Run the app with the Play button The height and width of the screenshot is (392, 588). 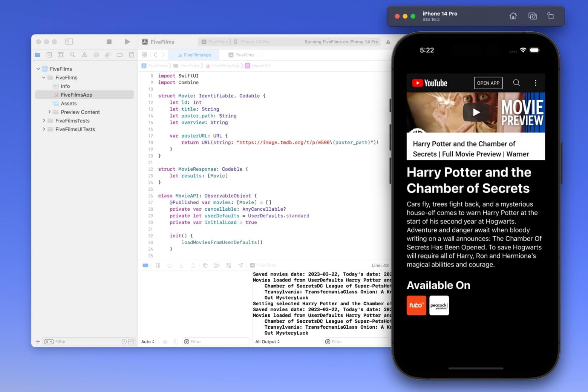coord(127,41)
